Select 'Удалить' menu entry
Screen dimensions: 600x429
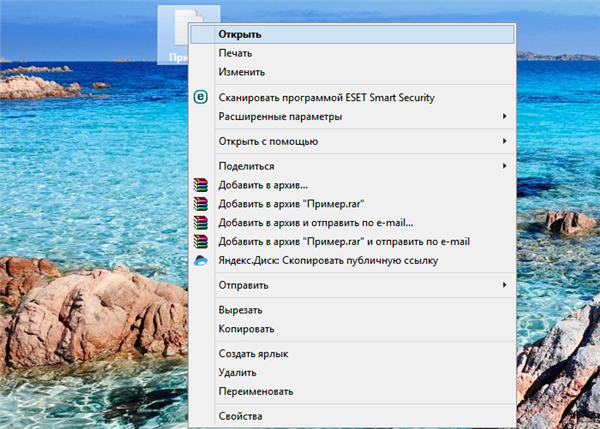[x=352, y=372]
